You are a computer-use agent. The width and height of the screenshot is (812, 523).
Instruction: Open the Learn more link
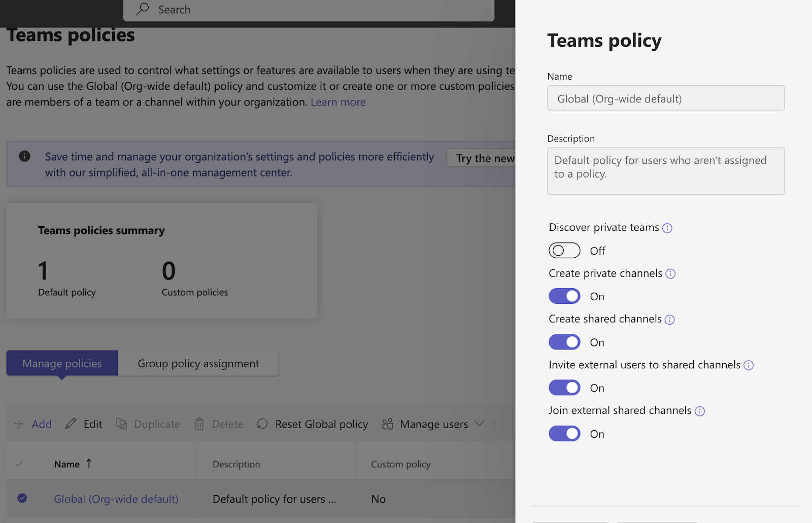pyautogui.click(x=338, y=102)
